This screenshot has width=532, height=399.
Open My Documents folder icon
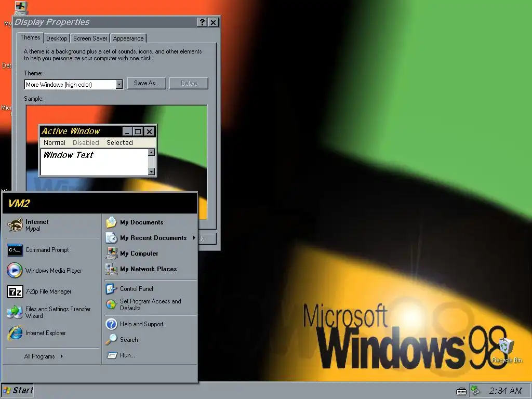(x=111, y=222)
